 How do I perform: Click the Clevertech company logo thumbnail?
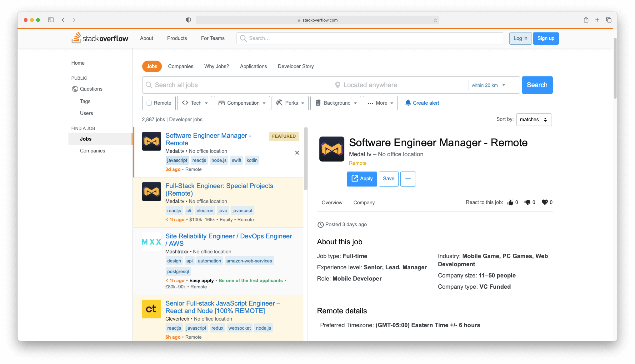point(151,309)
